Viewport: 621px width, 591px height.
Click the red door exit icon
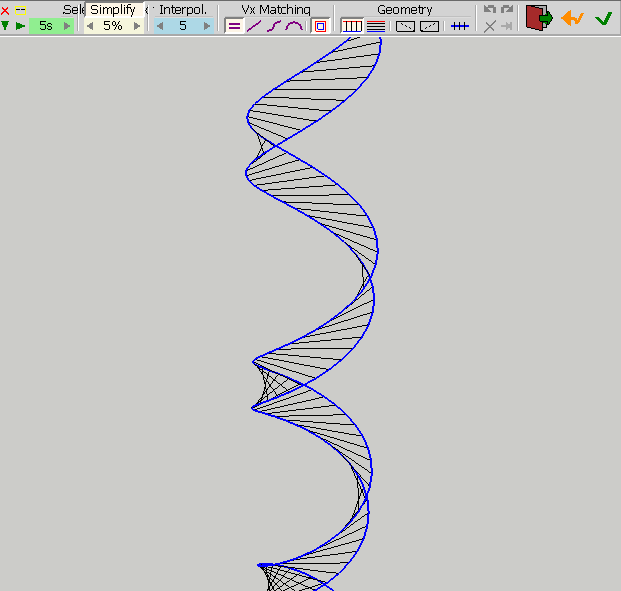click(x=539, y=17)
